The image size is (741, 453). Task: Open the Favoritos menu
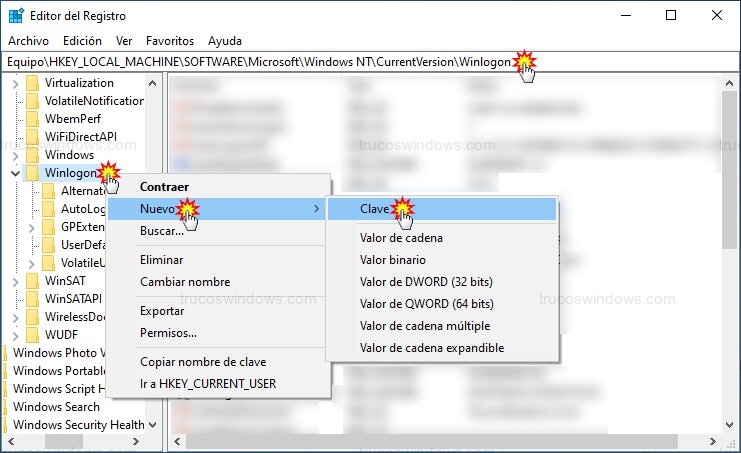tap(169, 41)
